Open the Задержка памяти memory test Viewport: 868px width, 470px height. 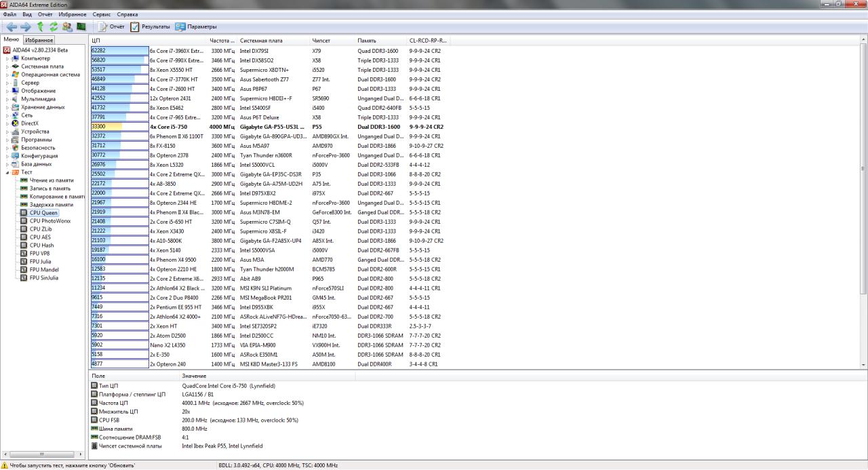click(x=51, y=205)
